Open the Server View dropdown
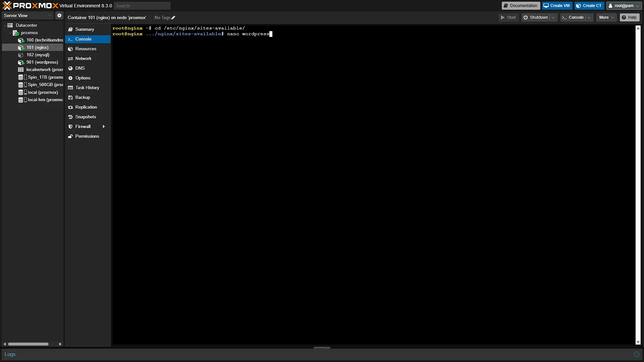This screenshot has width=644, height=362. tap(28, 15)
